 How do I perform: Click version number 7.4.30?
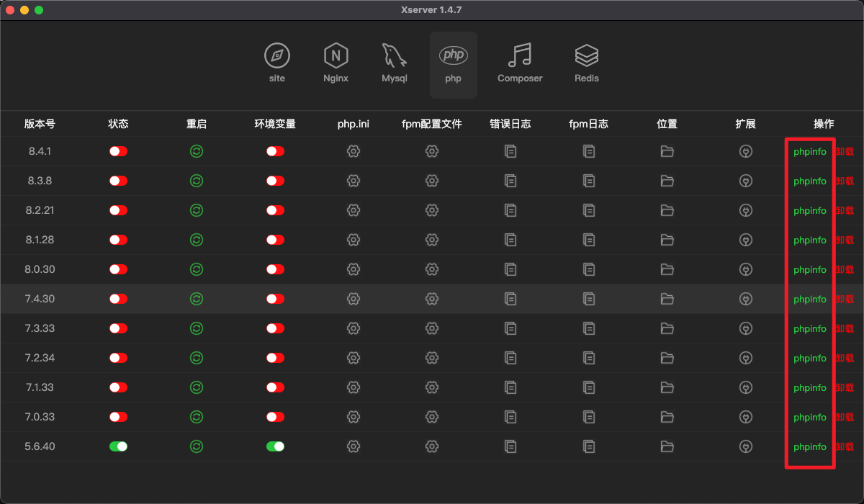point(40,299)
